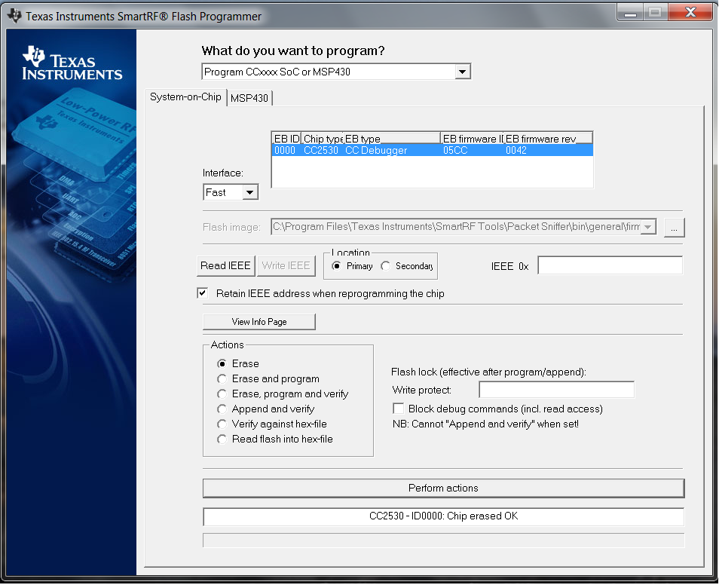The height and width of the screenshot is (588, 719).
Task: Click the EB firmware ID column header
Action: (x=473, y=139)
